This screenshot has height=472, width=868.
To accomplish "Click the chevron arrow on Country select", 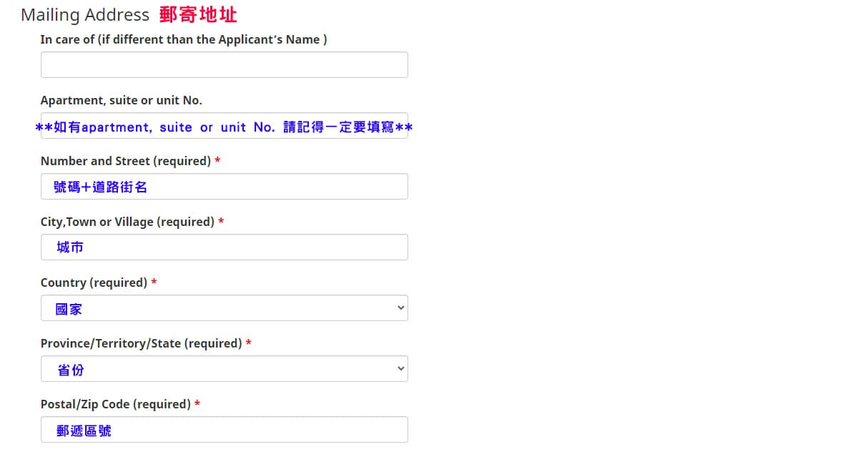I will coord(400,308).
